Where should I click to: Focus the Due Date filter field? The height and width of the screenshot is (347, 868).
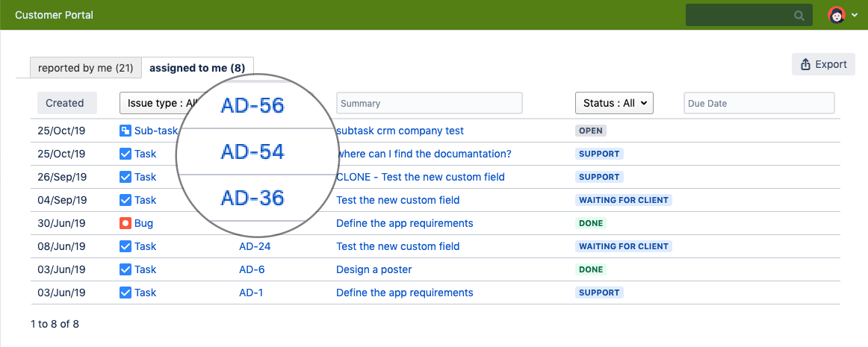[x=758, y=103]
